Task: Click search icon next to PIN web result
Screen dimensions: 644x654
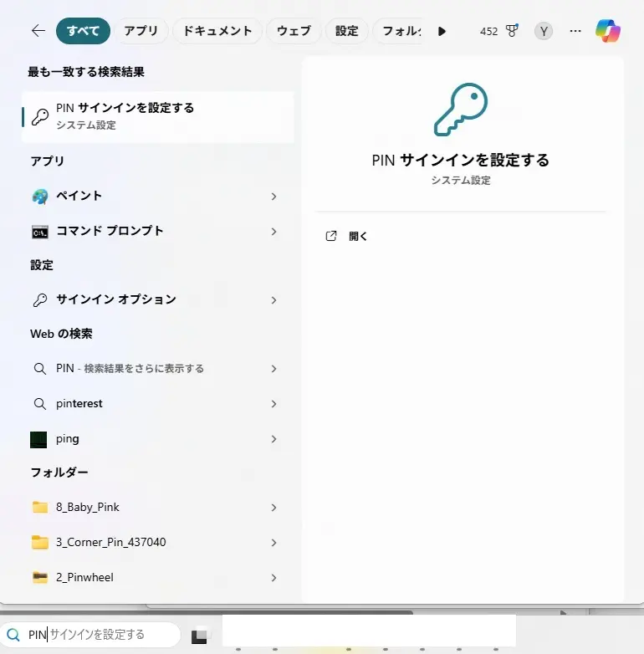Action: (x=40, y=369)
